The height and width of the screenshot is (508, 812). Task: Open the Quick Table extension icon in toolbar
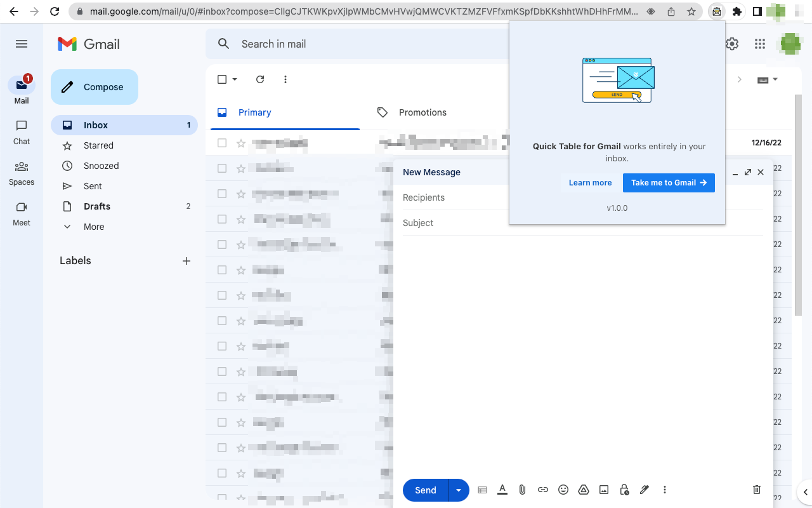pyautogui.click(x=717, y=11)
